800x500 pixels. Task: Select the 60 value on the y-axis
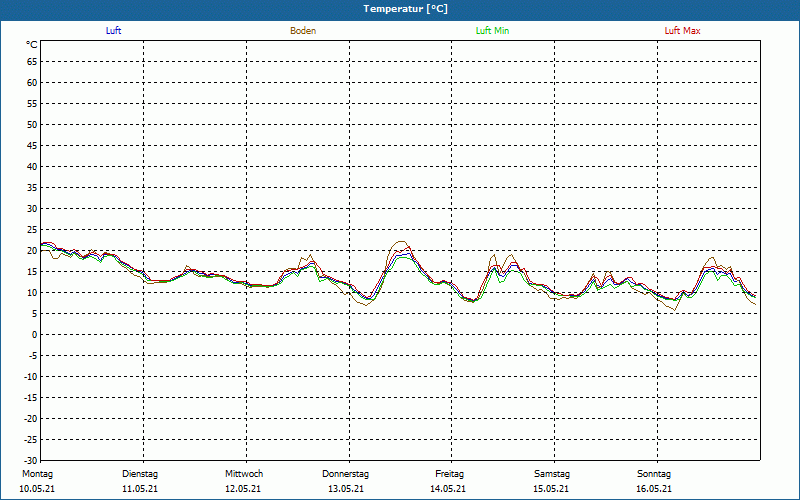32,83
